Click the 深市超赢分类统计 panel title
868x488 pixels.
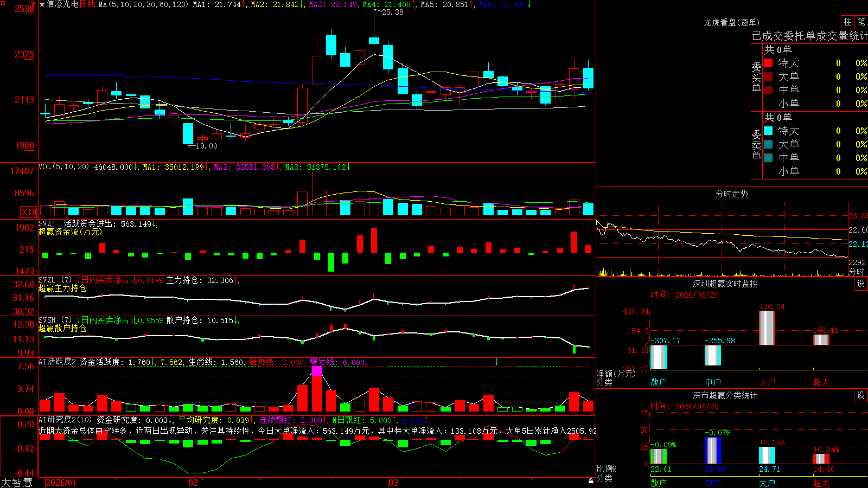725,395
